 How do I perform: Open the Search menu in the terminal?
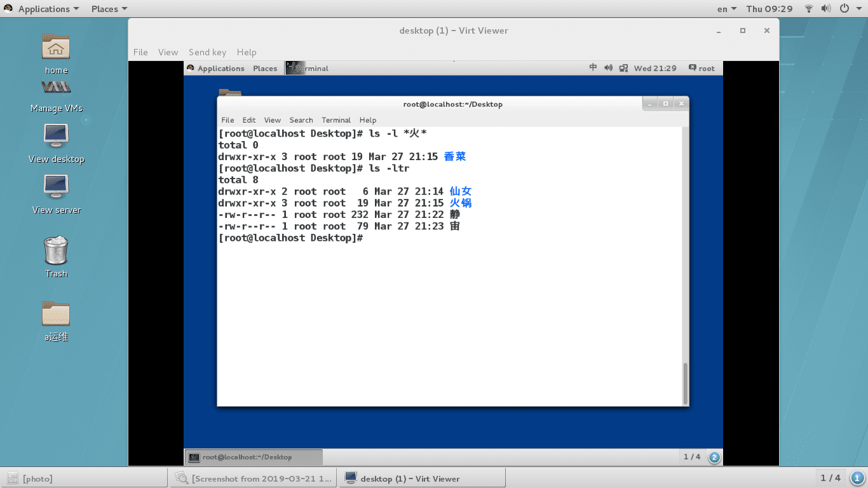(x=301, y=120)
